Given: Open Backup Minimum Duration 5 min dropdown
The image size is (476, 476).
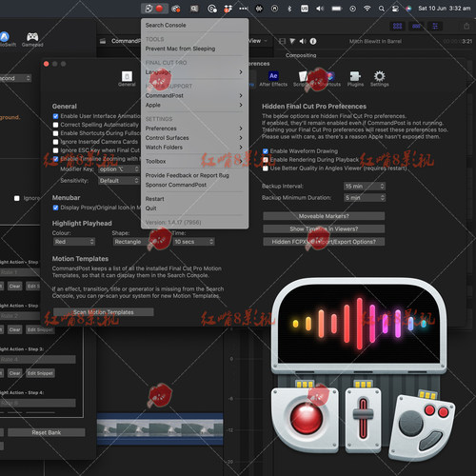Looking at the screenshot, I should (365, 198).
